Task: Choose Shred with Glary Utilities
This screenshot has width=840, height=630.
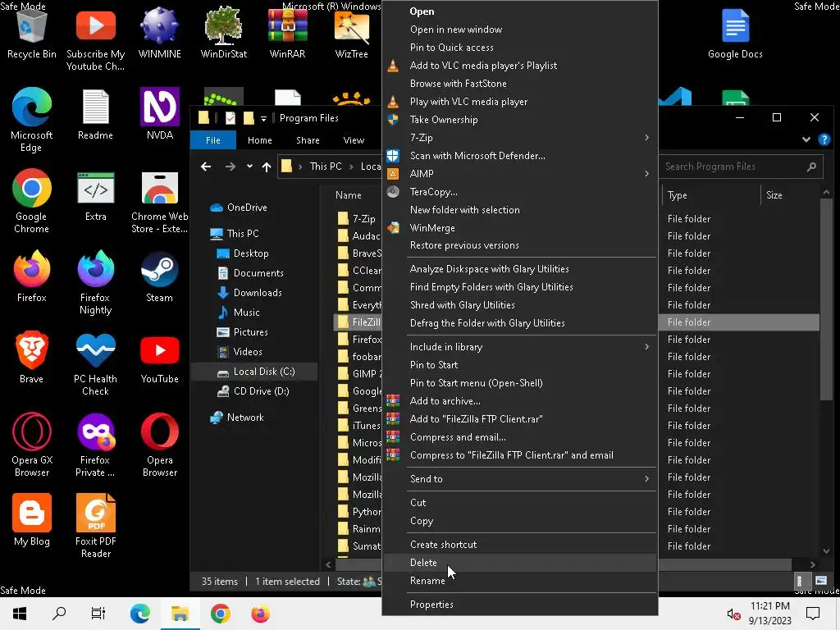Action: click(x=519, y=305)
